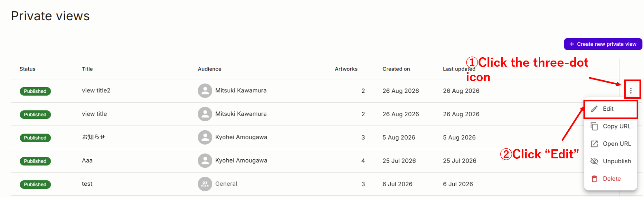This screenshot has height=197, width=644.
Task: Select Open URL menu entry
Action: pos(611,144)
